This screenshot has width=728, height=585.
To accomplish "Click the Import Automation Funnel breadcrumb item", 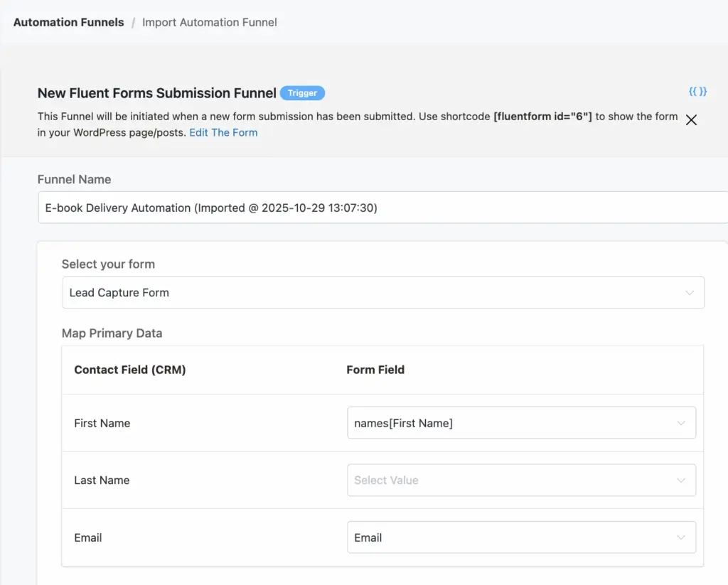I will click(209, 22).
